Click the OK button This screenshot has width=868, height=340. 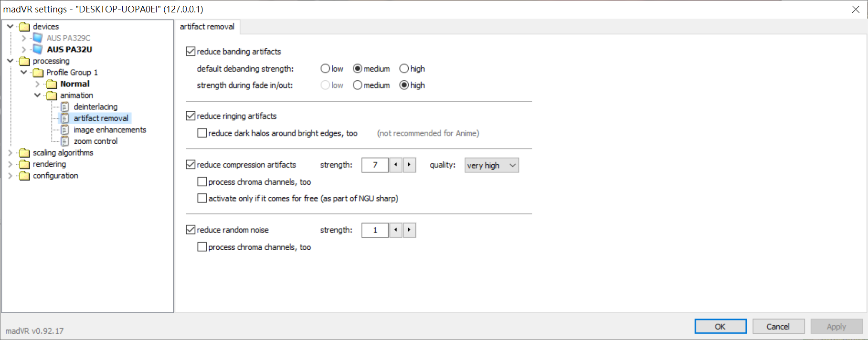[x=720, y=327]
